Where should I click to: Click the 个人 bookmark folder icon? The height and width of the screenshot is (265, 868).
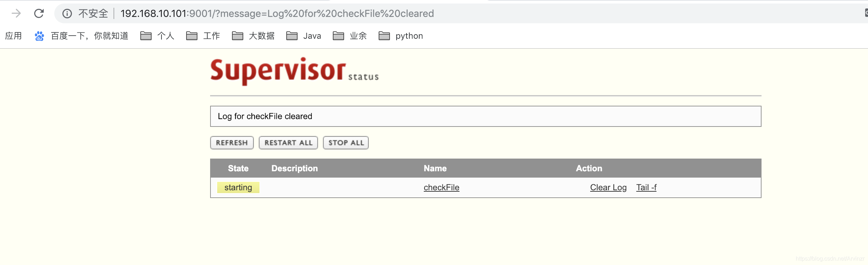coord(146,36)
